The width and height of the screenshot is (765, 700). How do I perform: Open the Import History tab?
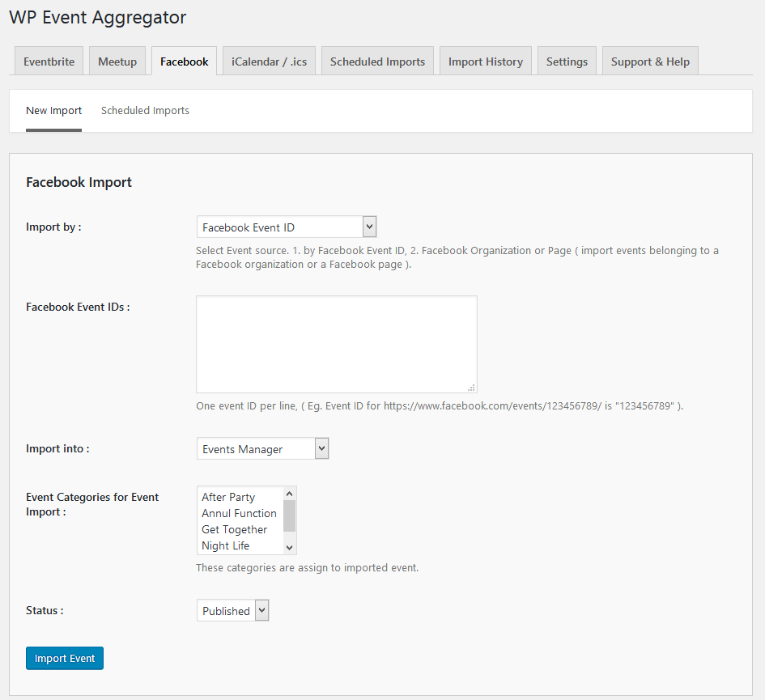point(486,62)
